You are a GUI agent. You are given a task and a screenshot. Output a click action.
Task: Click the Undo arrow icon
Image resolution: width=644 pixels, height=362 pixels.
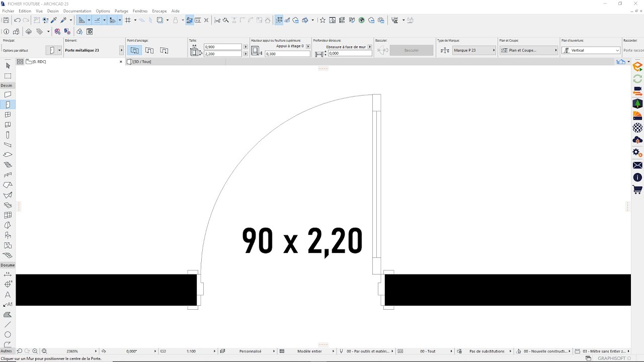tap(17, 20)
